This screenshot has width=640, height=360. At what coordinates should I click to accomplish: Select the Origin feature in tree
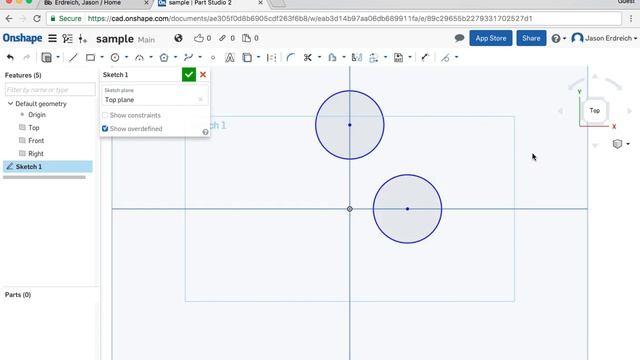37,115
